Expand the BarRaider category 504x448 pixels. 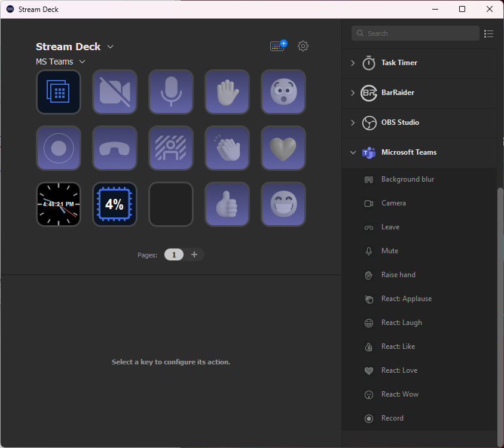[x=353, y=93]
